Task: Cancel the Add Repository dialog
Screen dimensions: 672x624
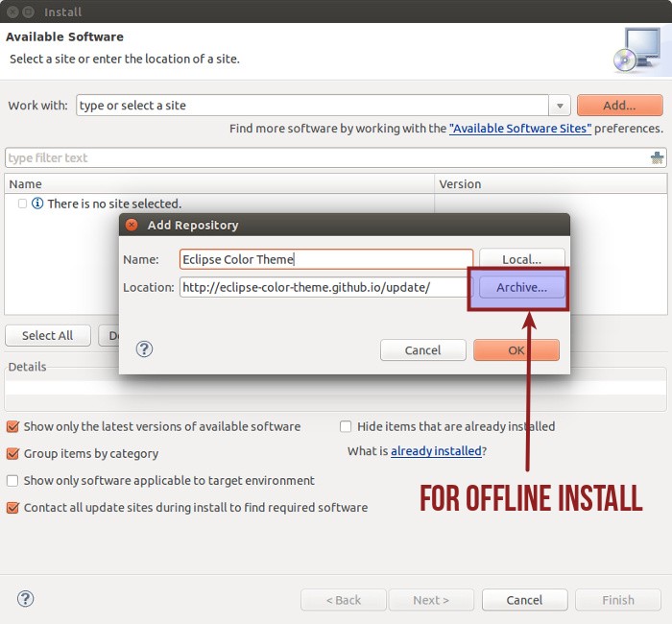Action: click(422, 350)
